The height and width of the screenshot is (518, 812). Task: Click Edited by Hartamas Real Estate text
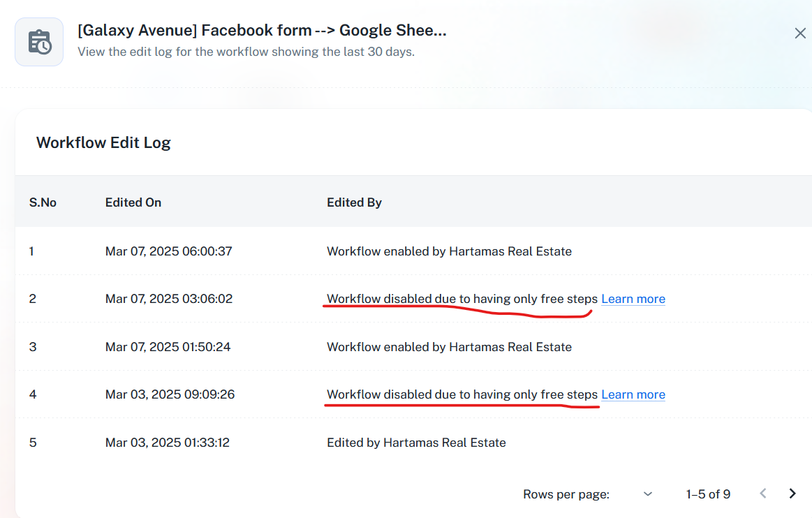point(416,443)
